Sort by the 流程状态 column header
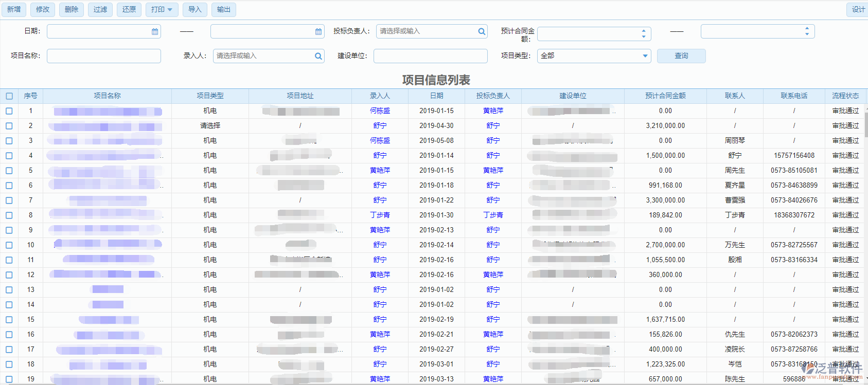The height and width of the screenshot is (385, 868). pyautogui.click(x=845, y=96)
